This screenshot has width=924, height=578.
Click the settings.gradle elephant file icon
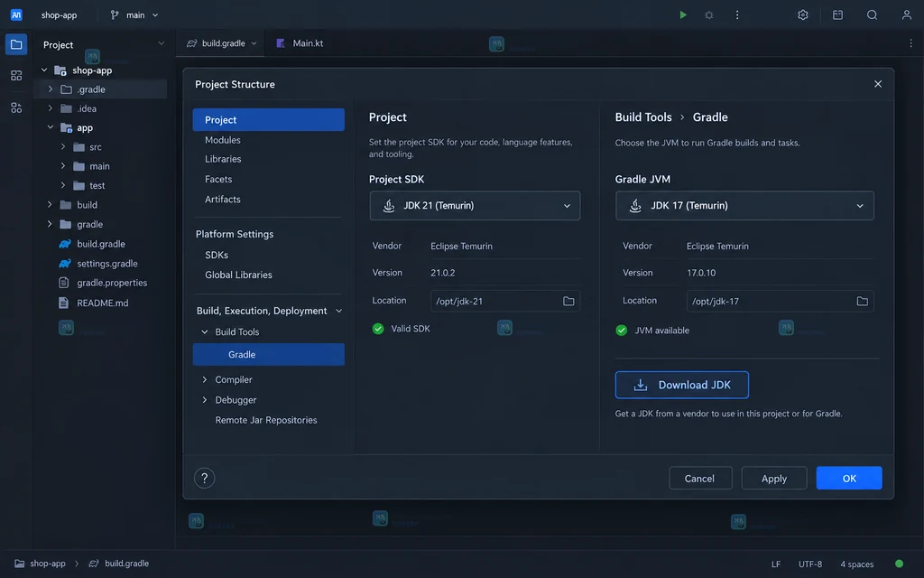point(65,264)
